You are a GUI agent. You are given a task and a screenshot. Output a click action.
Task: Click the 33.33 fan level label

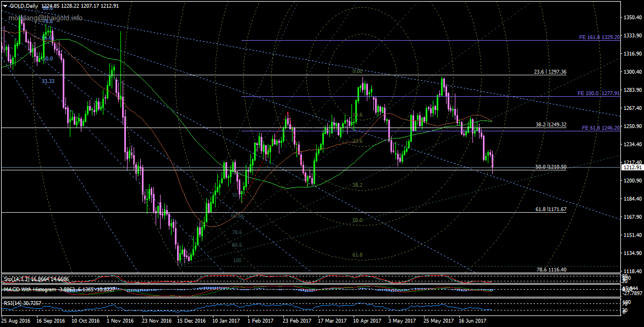click(x=48, y=81)
